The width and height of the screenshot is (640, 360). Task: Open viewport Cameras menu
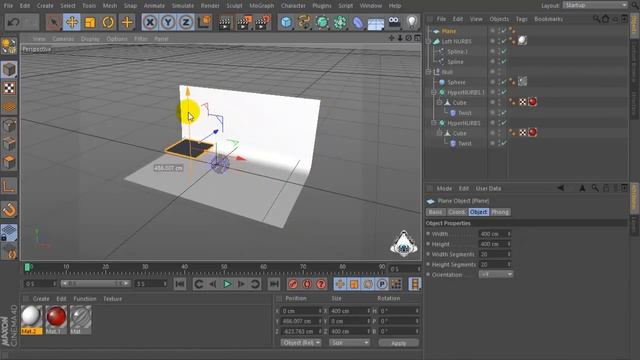63,39
